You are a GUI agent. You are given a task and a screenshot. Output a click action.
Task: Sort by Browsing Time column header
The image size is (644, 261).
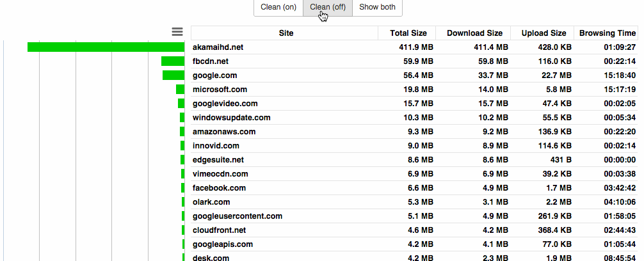(608, 33)
